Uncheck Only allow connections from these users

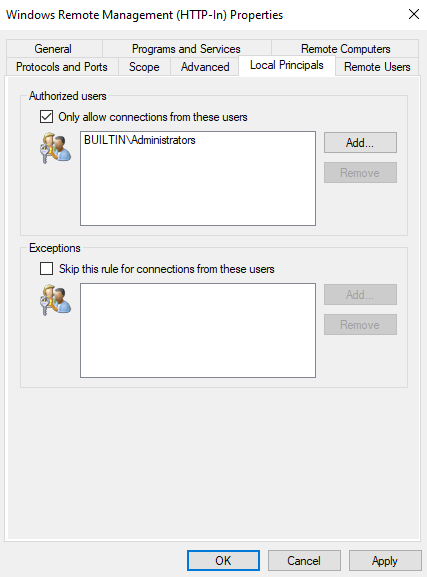coord(46,117)
